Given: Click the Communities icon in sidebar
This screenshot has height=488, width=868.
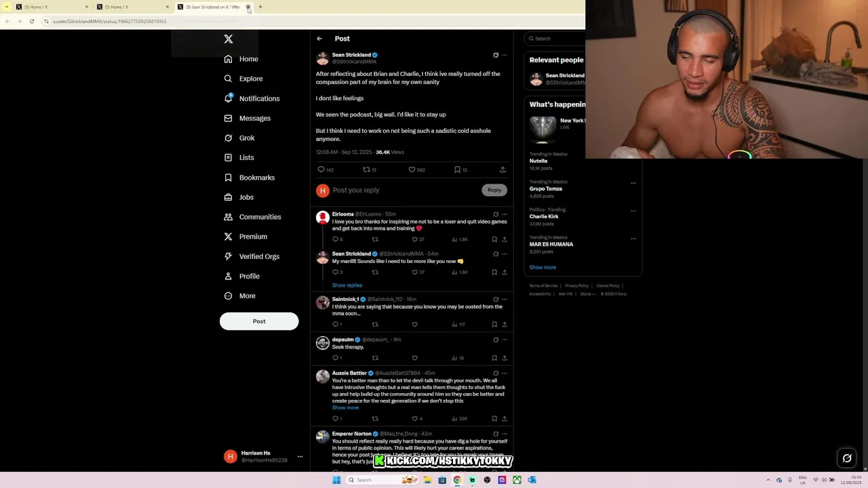Looking at the screenshot, I should (x=229, y=217).
